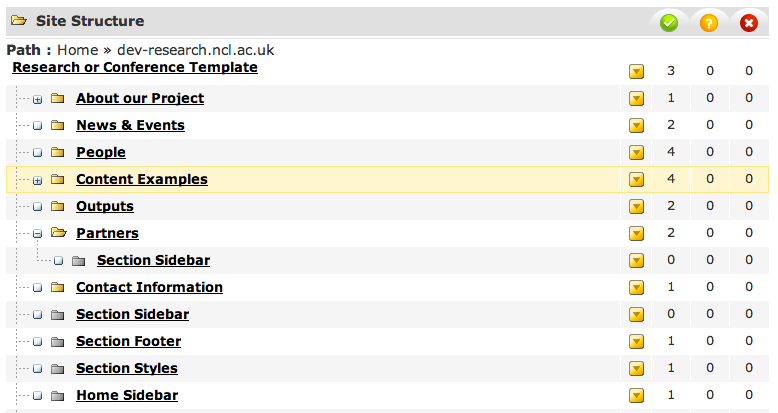Open the yellow dropdown for Section Styles
The image size is (778, 413).
tap(636, 369)
